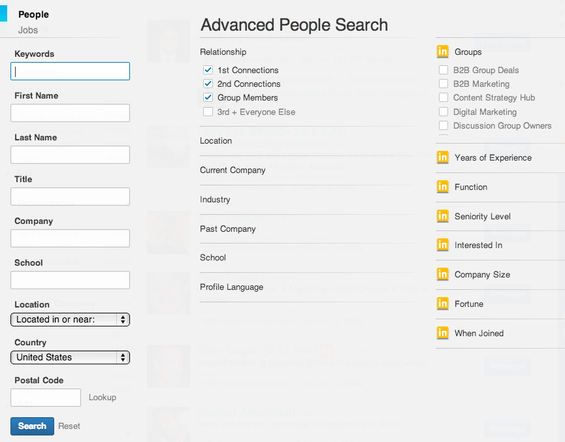The image size is (565, 442).
Task: Expand the When Joined premium filter
Action: [479, 333]
